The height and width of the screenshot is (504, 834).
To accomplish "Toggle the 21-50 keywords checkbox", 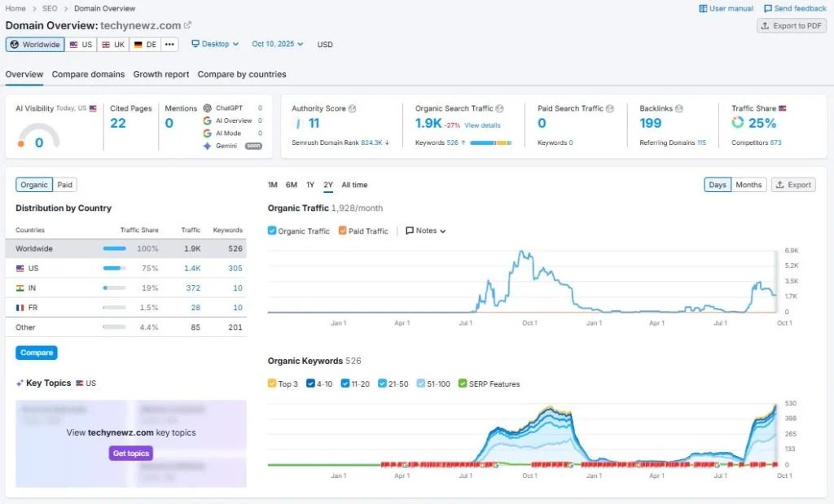I will click(382, 383).
